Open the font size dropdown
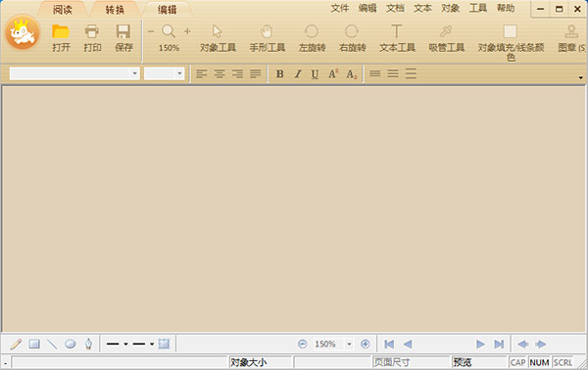Viewport: 588px width, 370px height. (179, 73)
